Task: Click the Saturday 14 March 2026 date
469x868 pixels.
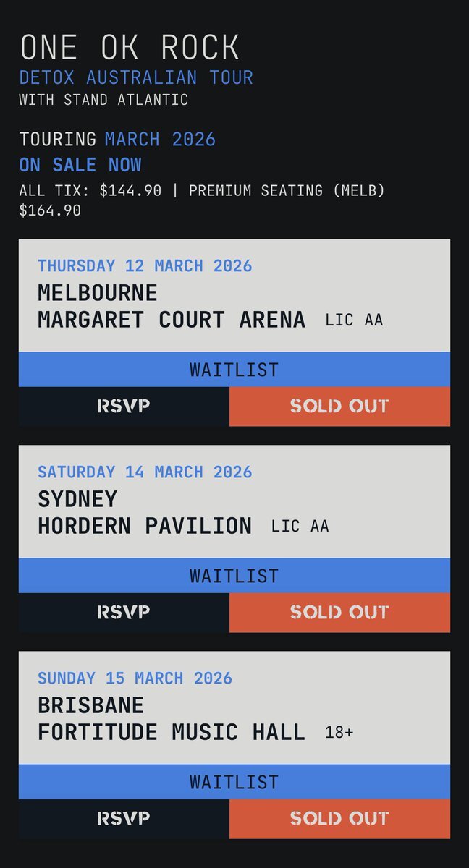Action: (145, 472)
